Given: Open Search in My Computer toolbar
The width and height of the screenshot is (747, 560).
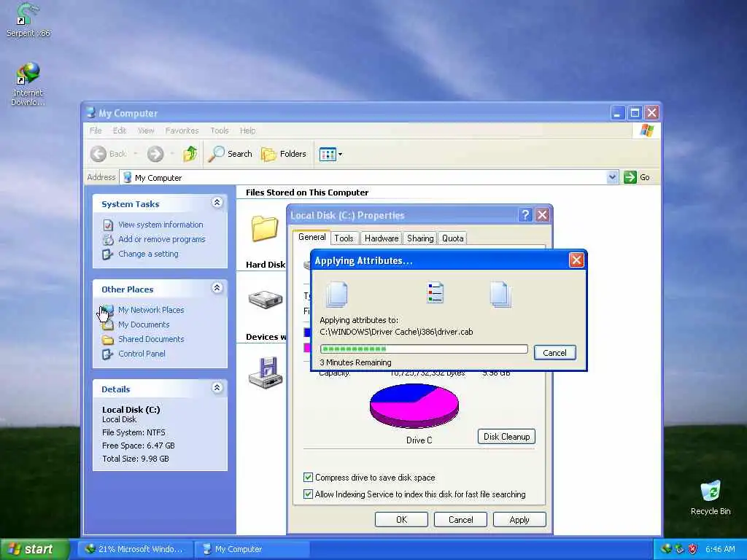Looking at the screenshot, I should coord(230,154).
